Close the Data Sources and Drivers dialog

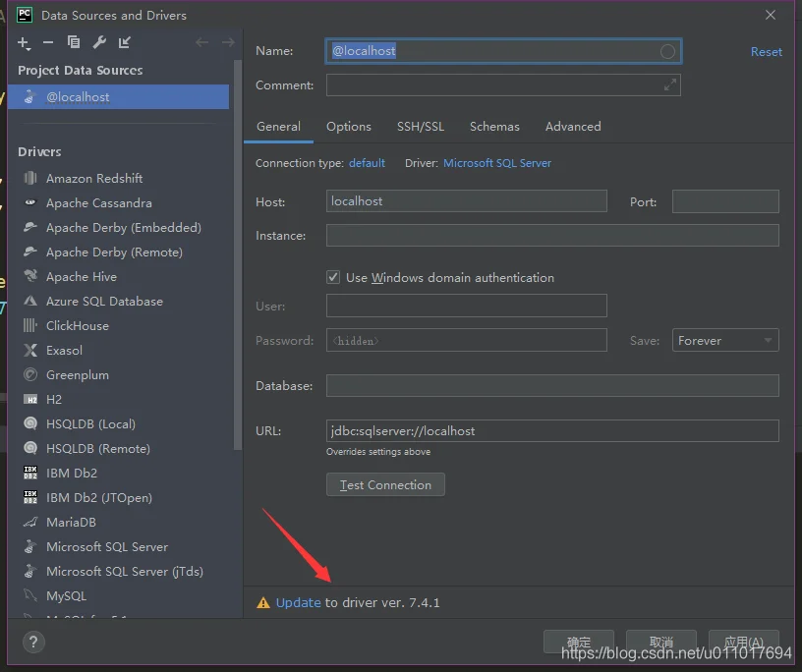click(771, 15)
